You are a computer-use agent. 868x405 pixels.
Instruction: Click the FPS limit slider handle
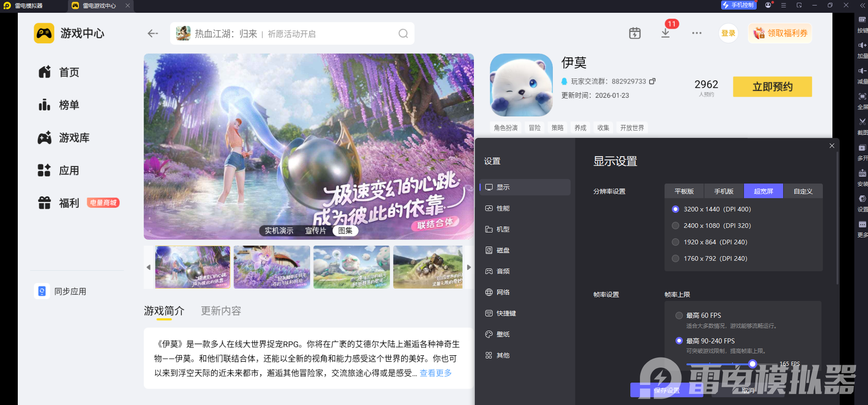pos(753,364)
